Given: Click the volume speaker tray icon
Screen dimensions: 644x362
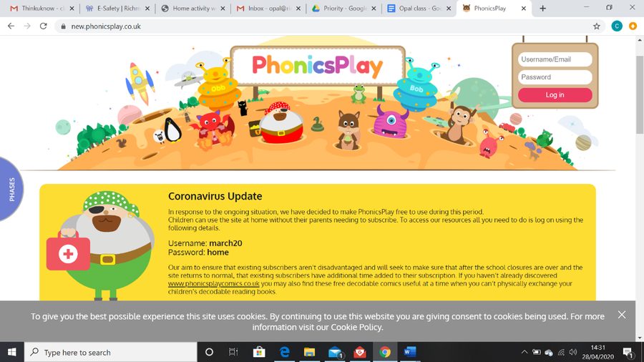Looking at the screenshot, I should coord(573,352).
